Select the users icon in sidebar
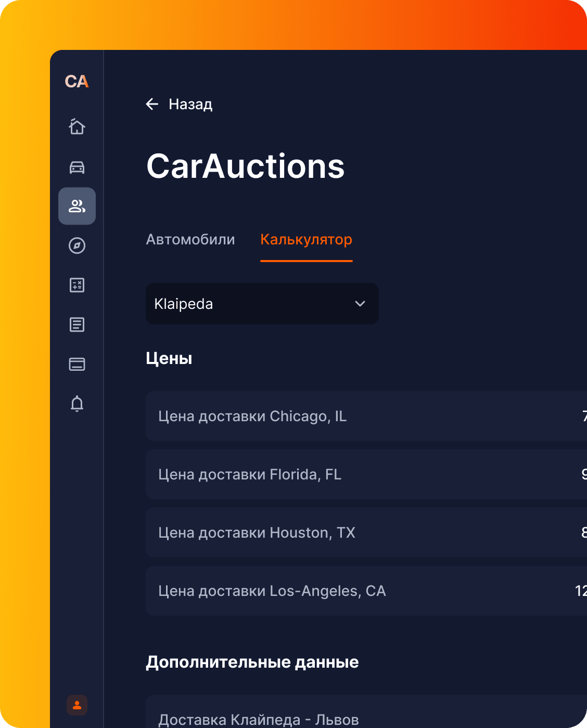Viewport: 587px width, 728px height. click(77, 206)
